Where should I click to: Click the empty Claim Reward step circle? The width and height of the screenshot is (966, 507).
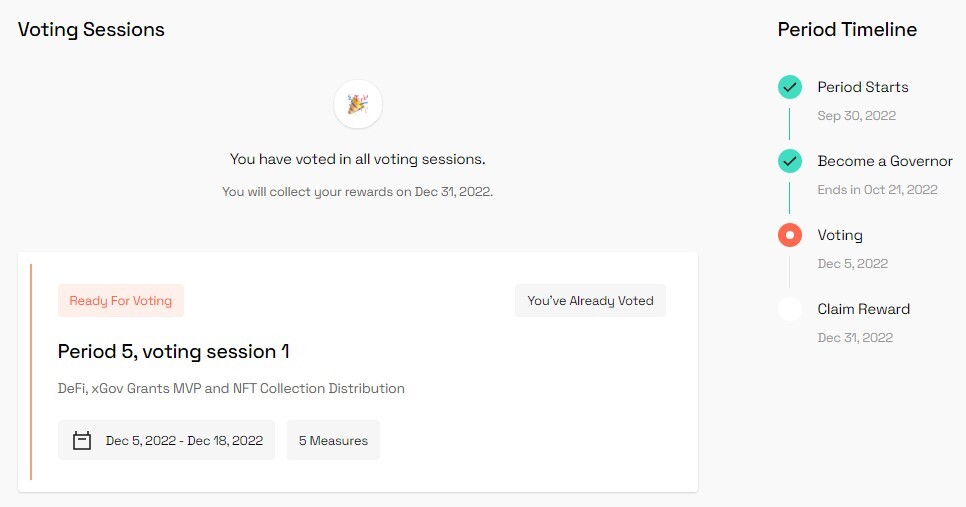click(x=790, y=309)
